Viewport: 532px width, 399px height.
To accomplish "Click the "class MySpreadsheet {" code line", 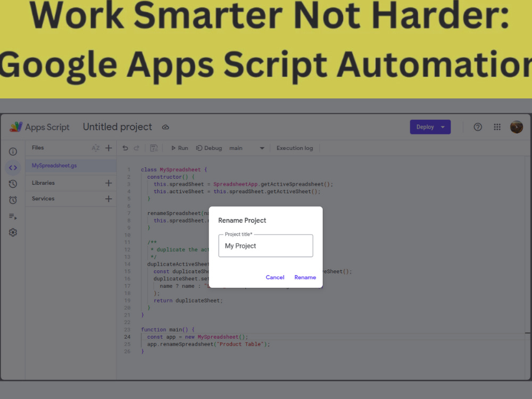I will tap(174, 170).
